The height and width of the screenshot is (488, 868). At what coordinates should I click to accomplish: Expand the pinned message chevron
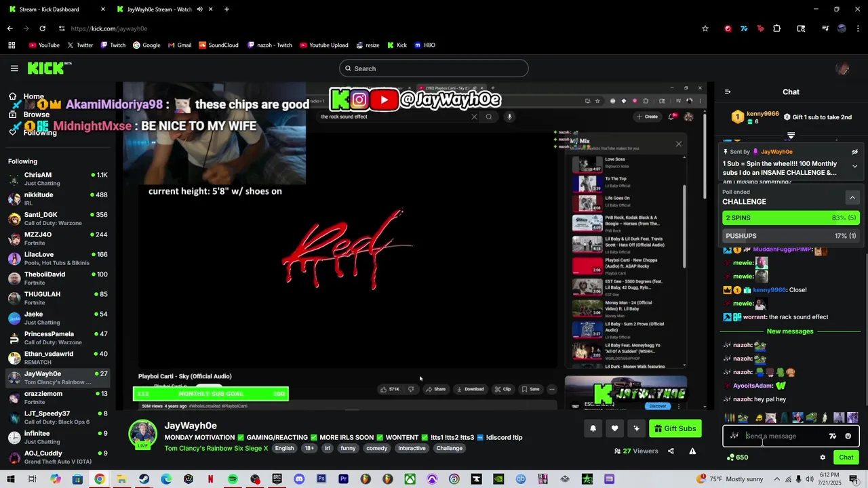pyautogui.click(x=854, y=166)
